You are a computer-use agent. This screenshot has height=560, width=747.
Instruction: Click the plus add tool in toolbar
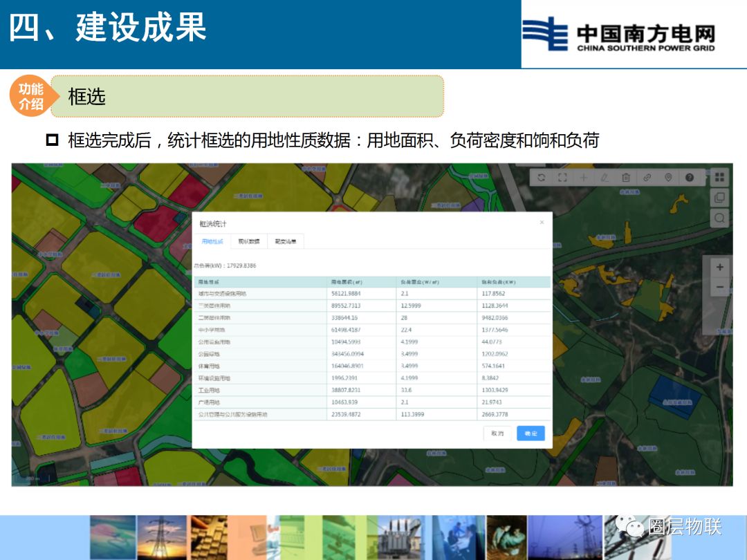(583, 178)
